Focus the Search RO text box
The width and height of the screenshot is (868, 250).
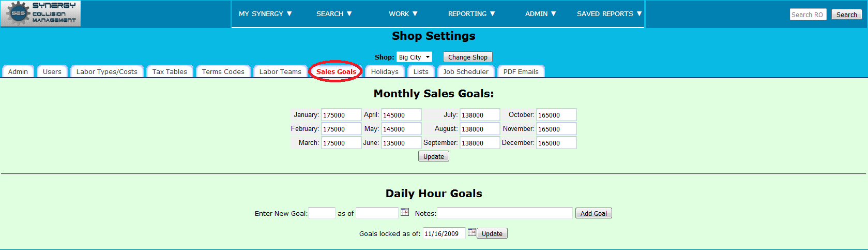[808, 14]
